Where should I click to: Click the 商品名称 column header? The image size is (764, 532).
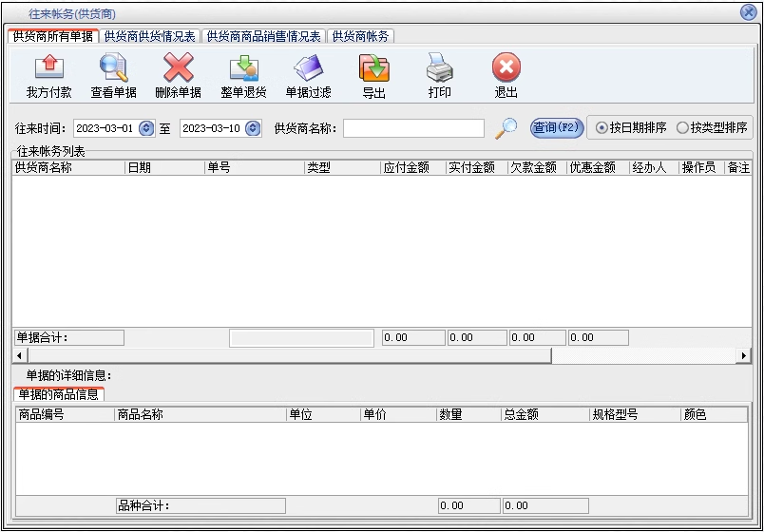pos(201,415)
